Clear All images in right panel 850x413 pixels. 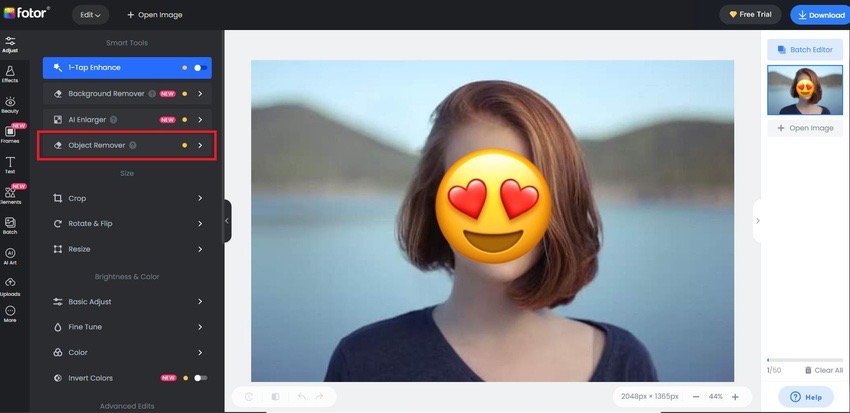point(824,370)
